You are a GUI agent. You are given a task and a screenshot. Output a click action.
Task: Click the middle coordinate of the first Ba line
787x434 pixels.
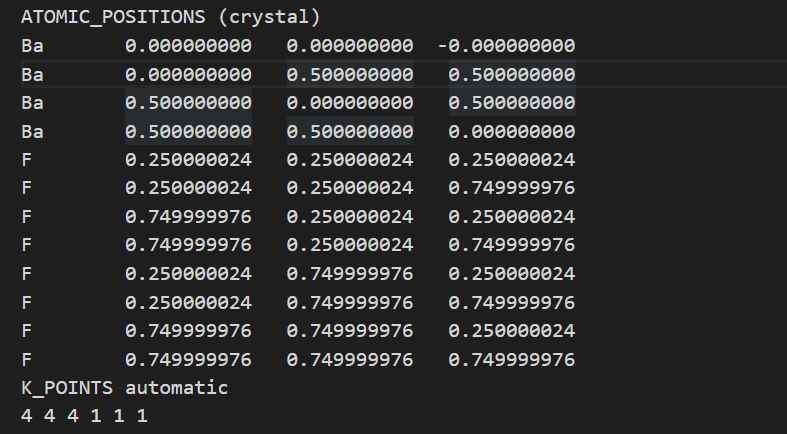(350, 46)
